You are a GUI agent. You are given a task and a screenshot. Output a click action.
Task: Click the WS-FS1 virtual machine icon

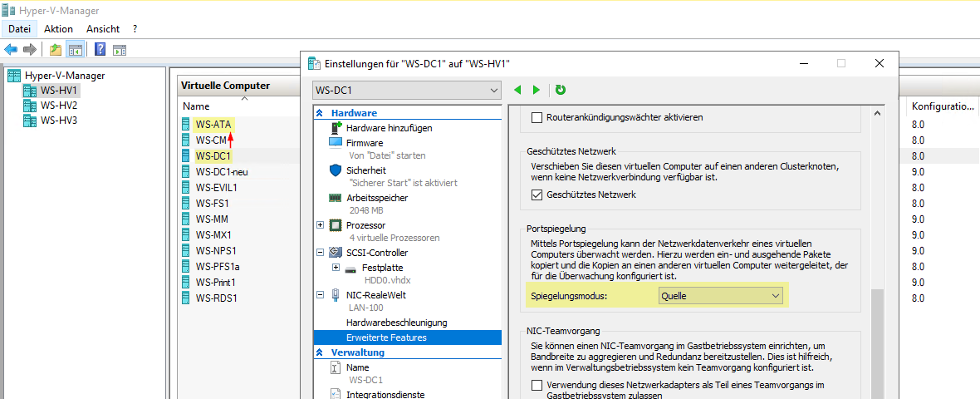pos(186,204)
